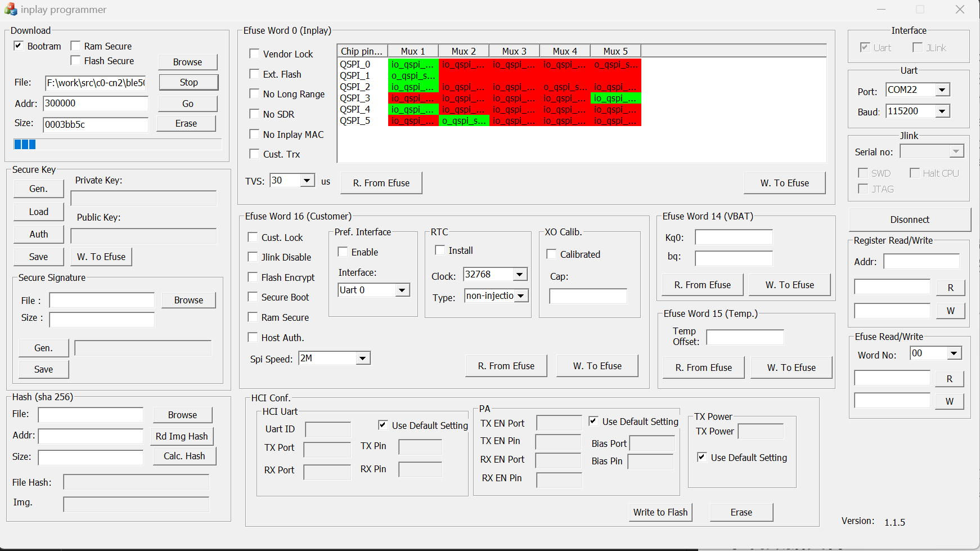Screen dimensions: 980x551
Task: Click the Go button
Action: [187, 104]
